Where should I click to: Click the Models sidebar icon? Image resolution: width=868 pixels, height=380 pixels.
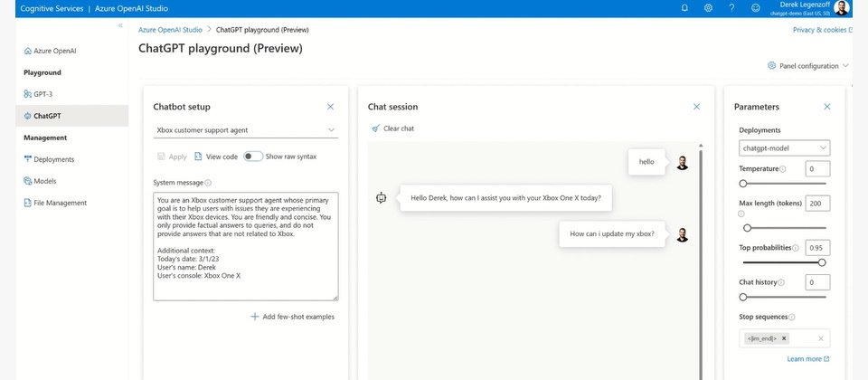(28, 181)
